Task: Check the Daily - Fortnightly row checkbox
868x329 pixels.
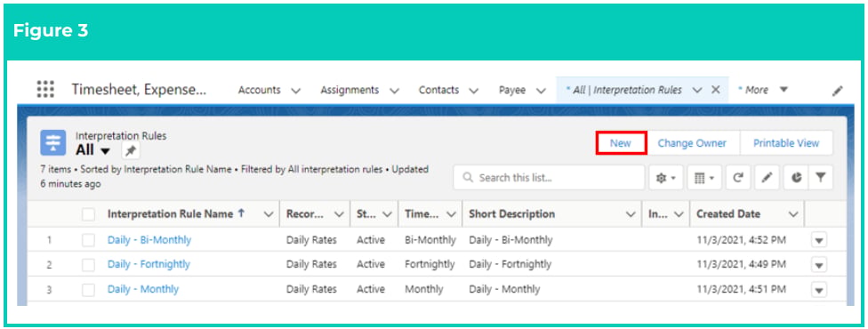Action: click(89, 265)
